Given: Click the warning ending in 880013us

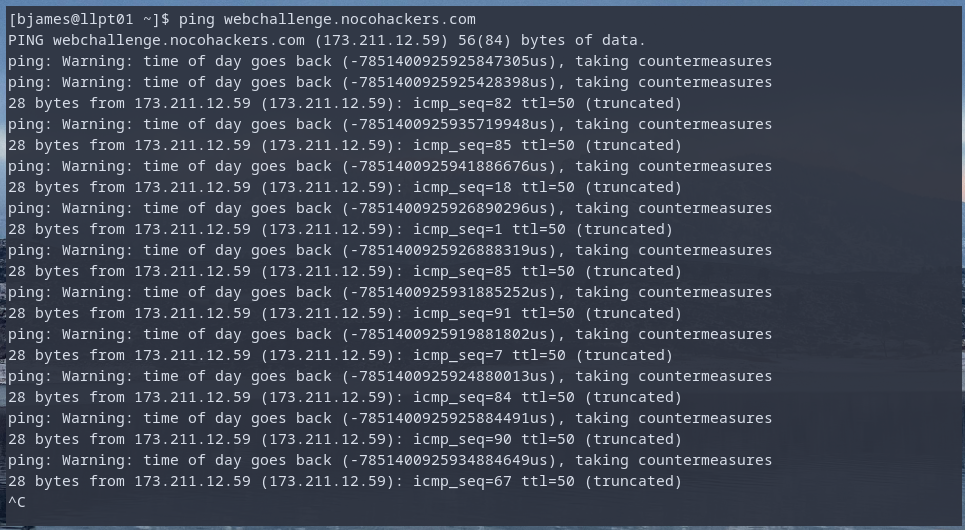Looking at the screenshot, I should click(389, 376).
